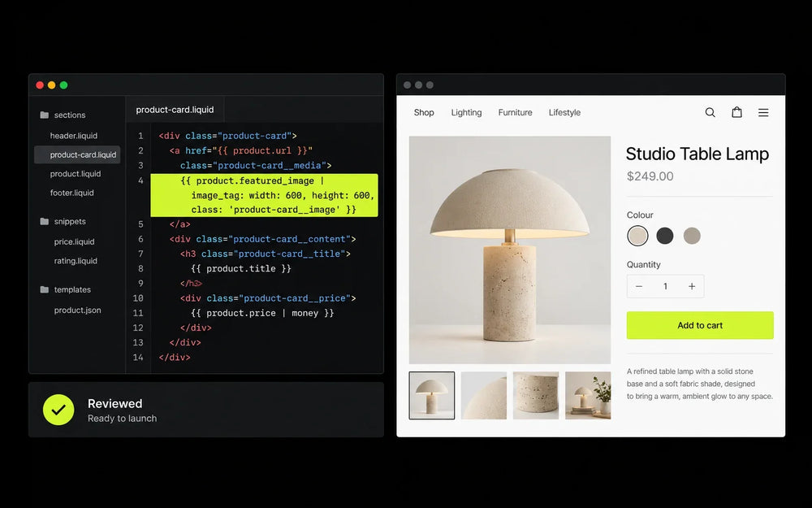Select the first full lamp thumbnail
Viewport: 812px width, 508px height.
[x=432, y=396]
